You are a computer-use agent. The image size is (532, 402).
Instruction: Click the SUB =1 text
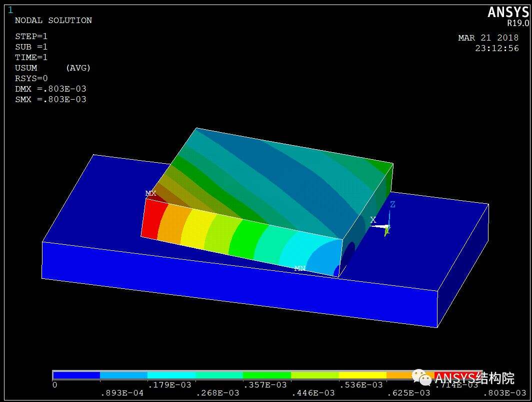(x=31, y=47)
